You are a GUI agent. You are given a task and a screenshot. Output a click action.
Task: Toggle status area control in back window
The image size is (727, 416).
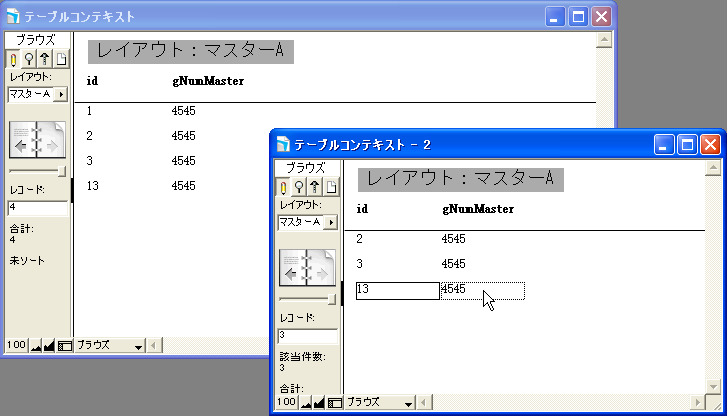65,345
